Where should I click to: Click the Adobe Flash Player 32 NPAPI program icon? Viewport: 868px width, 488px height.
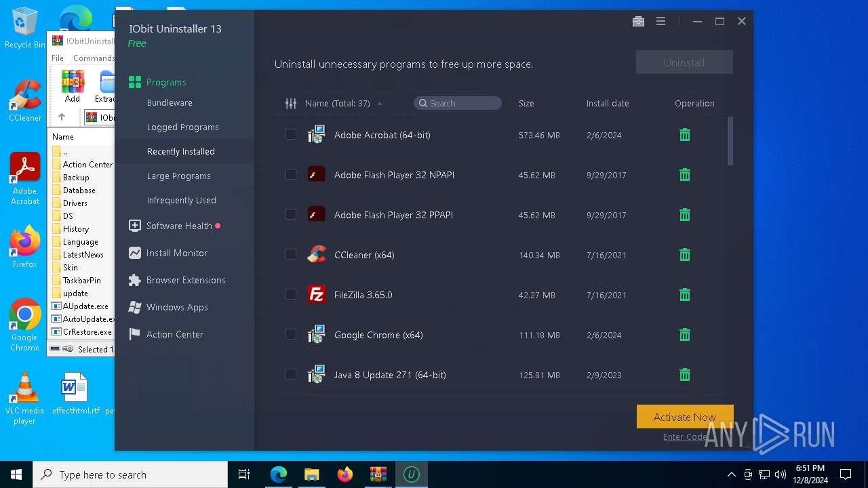coord(316,175)
